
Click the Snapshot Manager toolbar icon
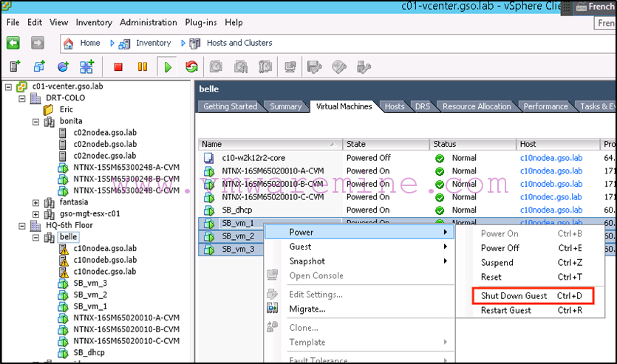(265, 67)
